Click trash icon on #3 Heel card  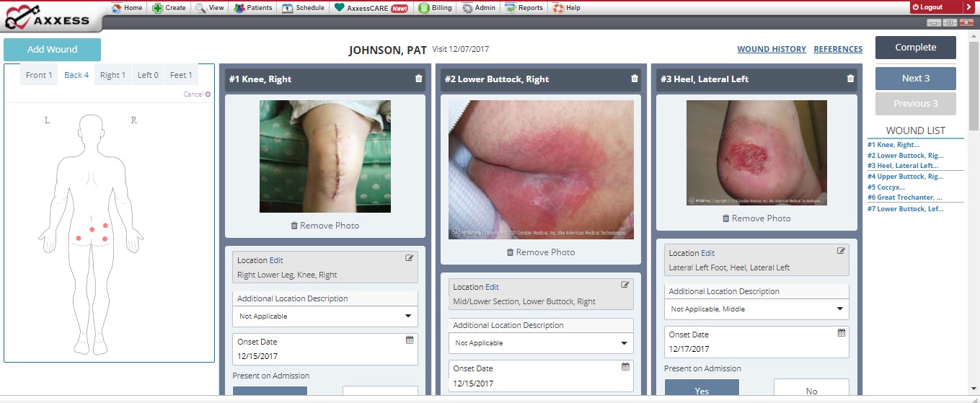[x=850, y=79]
